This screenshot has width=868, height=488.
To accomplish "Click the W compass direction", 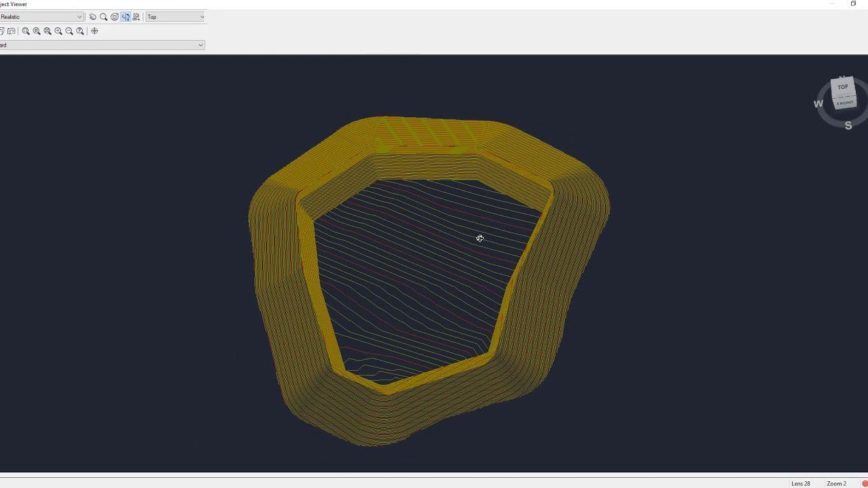I will pyautogui.click(x=818, y=104).
